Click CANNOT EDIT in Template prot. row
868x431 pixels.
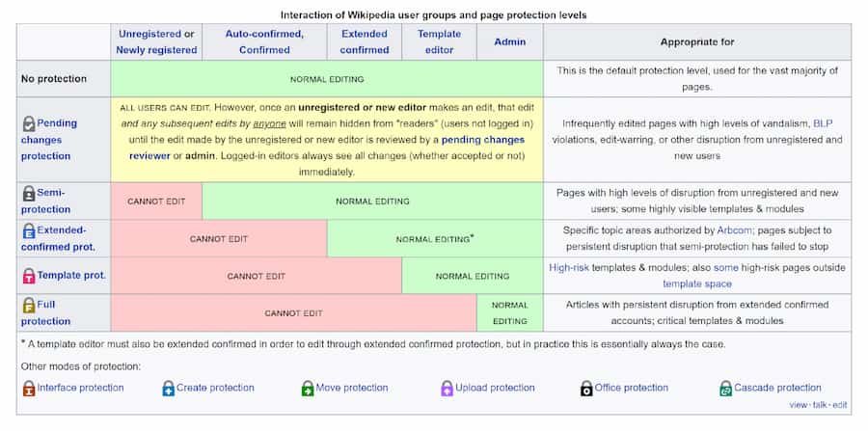[257, 276]
